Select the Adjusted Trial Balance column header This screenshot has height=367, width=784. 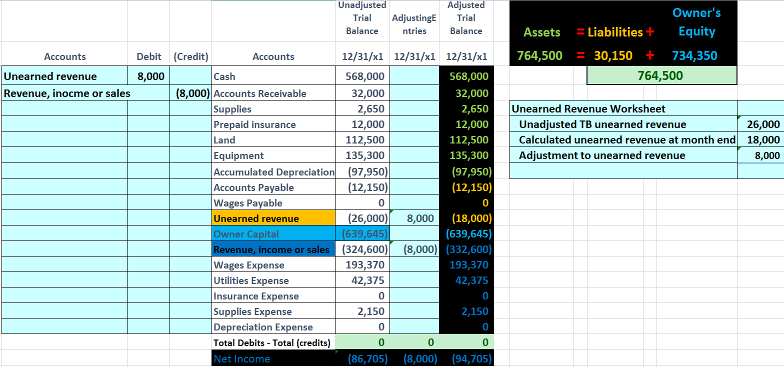pyautogui.click(x=466, y=18)
